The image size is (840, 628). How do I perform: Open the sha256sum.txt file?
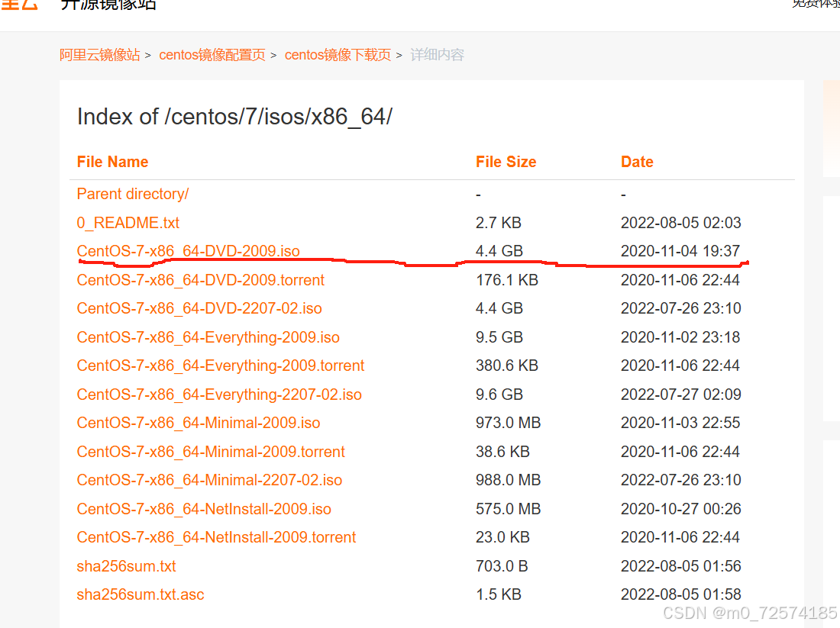(127, 566)
